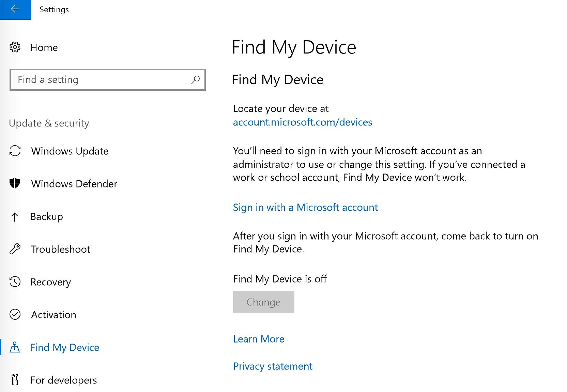Go to the Recovery section
Viewport: 567px width, 392px height.
coord(50,282)
